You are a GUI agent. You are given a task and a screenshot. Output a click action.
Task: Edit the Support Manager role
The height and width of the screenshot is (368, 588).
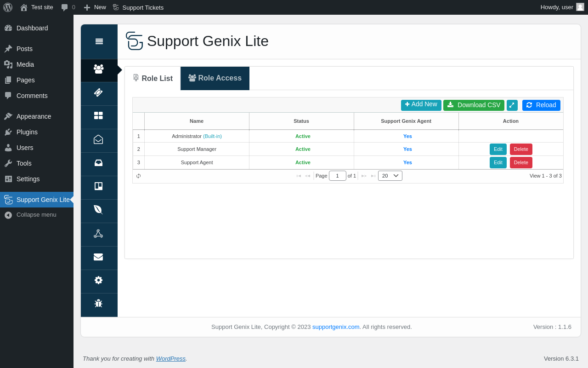click(x=498, y=149)
